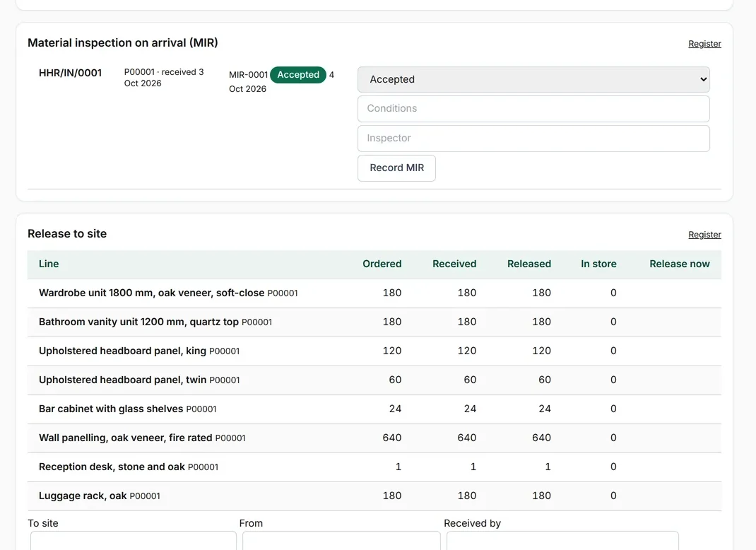The height and width of the screenshot is (550, 756).
Task: Click In store value 0 for Luggage rack
Action: [x=613, y=496]
